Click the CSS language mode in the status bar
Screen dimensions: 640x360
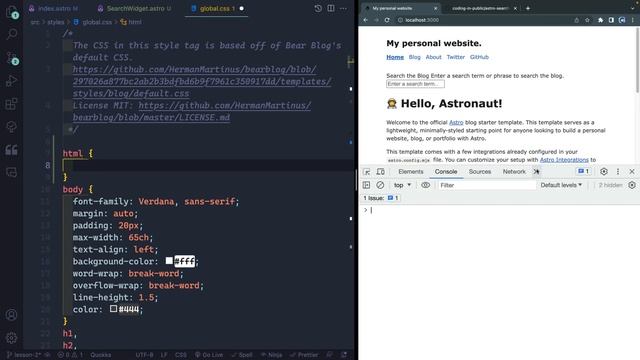click(181, 355)
